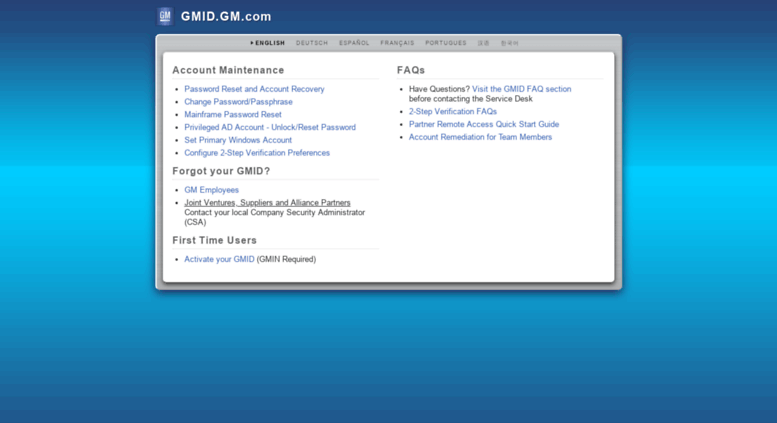Open Privileged AD Account Unlock/Reset Password
This screenshot has width=777, height=423.
click(x=270, y=127)
